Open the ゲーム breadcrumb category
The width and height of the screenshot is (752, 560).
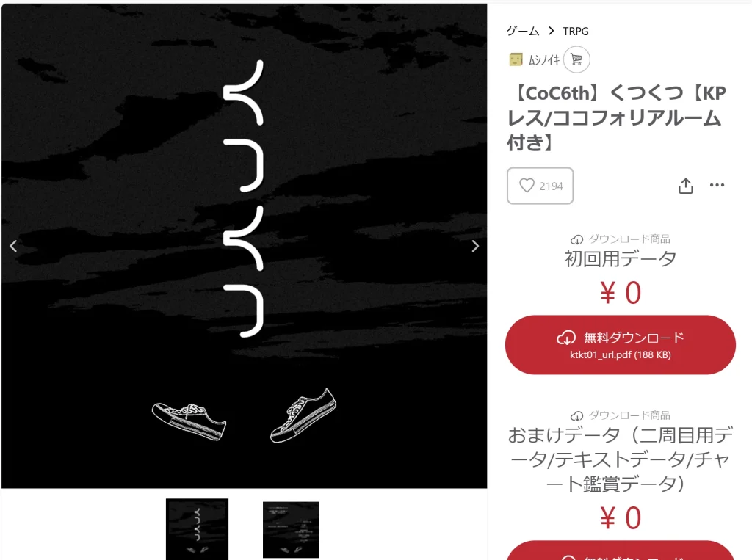click(523, 31)
